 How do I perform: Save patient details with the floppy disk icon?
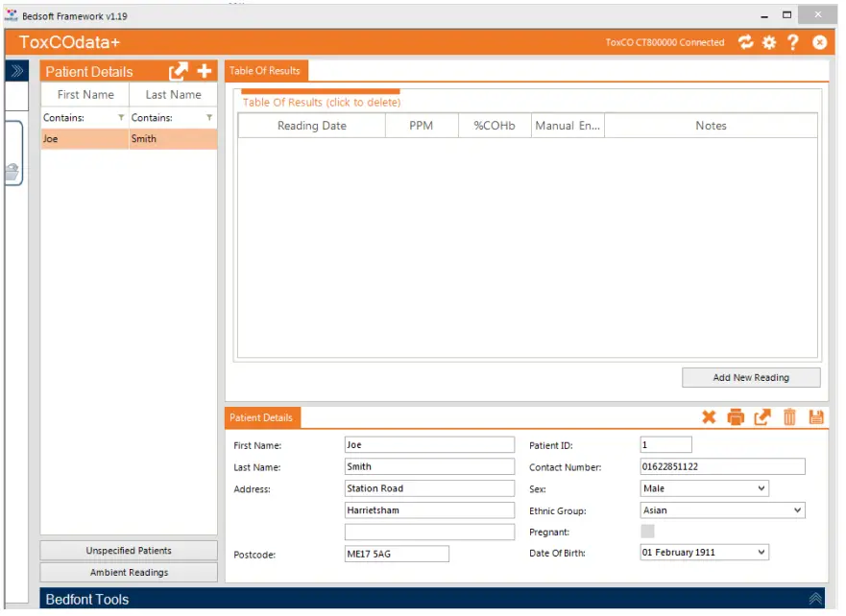[817, 417]
